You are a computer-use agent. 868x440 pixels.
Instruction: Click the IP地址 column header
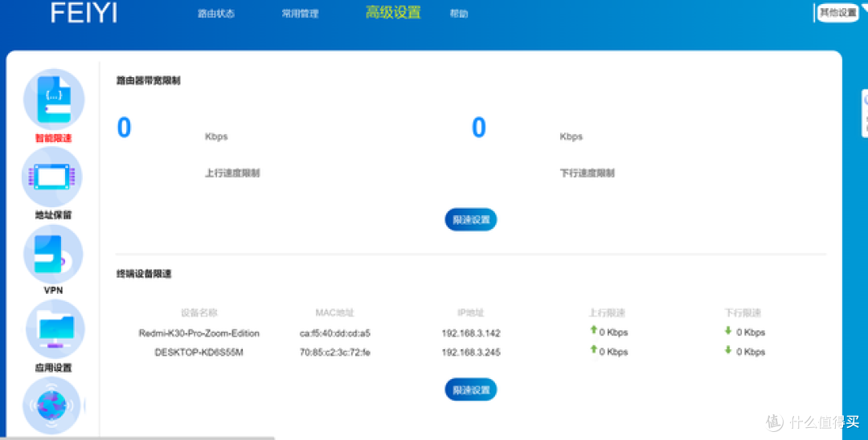point(471,313)
